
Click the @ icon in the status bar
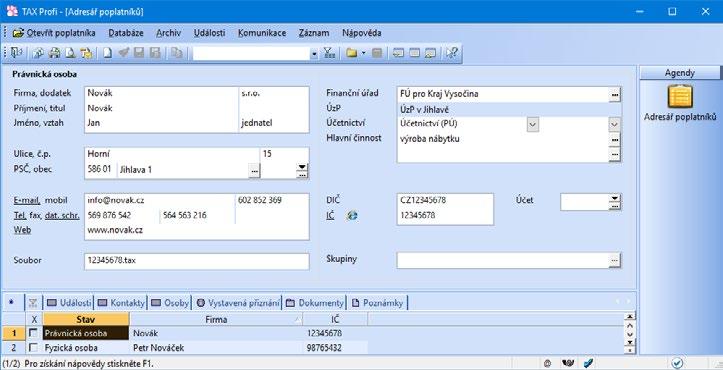point(548,363)
